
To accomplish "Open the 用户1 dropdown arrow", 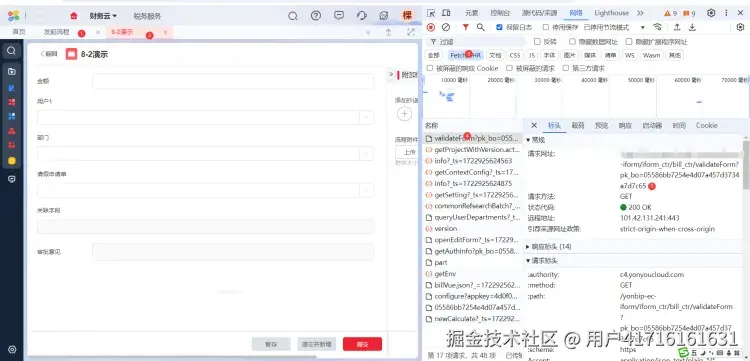I will coord(366,117).
